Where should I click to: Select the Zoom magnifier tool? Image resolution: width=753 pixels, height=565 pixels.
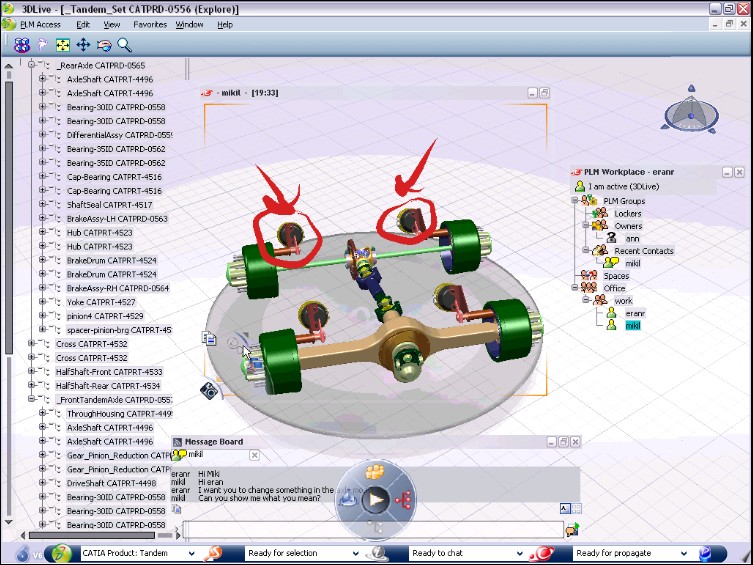(x=124, y=45)
